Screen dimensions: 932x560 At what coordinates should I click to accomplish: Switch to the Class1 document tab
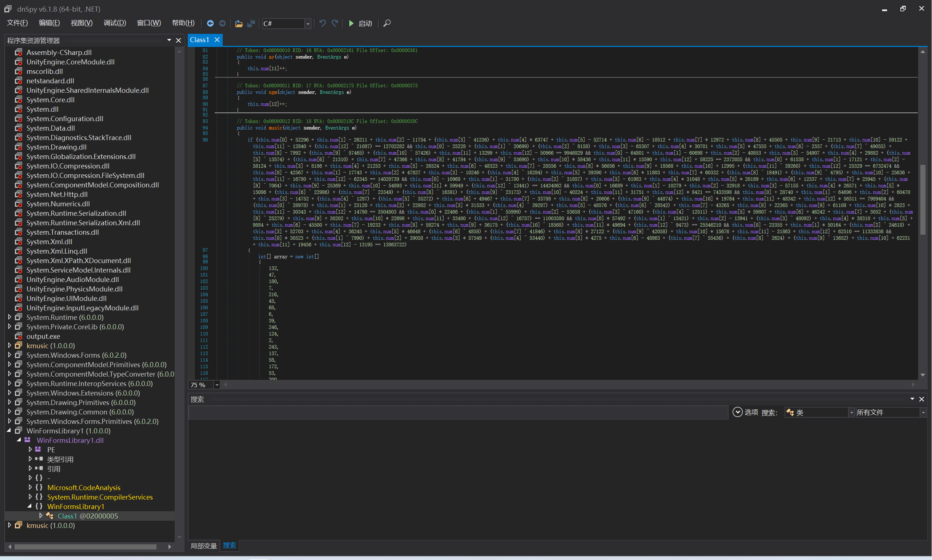(199, 40)
